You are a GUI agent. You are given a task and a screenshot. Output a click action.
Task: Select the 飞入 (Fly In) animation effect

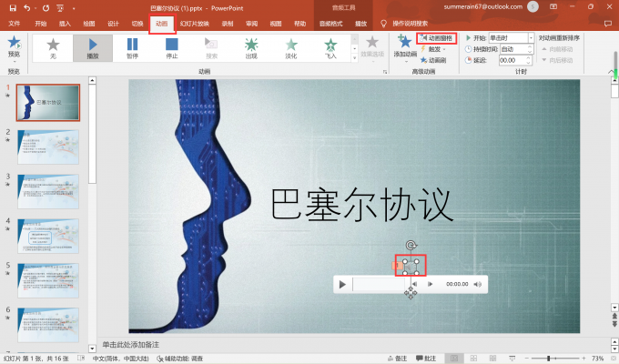point(330,48)
